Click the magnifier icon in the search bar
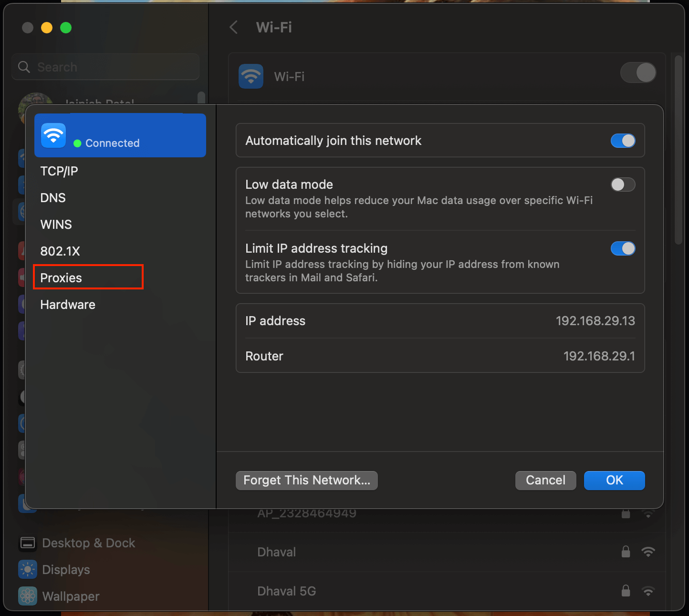Screen dimensions: 689x616 [23, 67]
